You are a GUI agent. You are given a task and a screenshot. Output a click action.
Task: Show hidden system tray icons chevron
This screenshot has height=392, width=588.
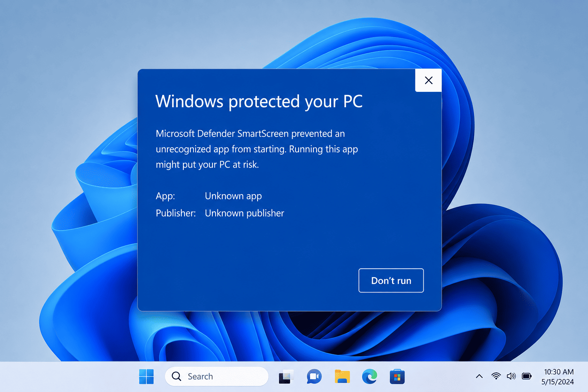coord(479,376)
